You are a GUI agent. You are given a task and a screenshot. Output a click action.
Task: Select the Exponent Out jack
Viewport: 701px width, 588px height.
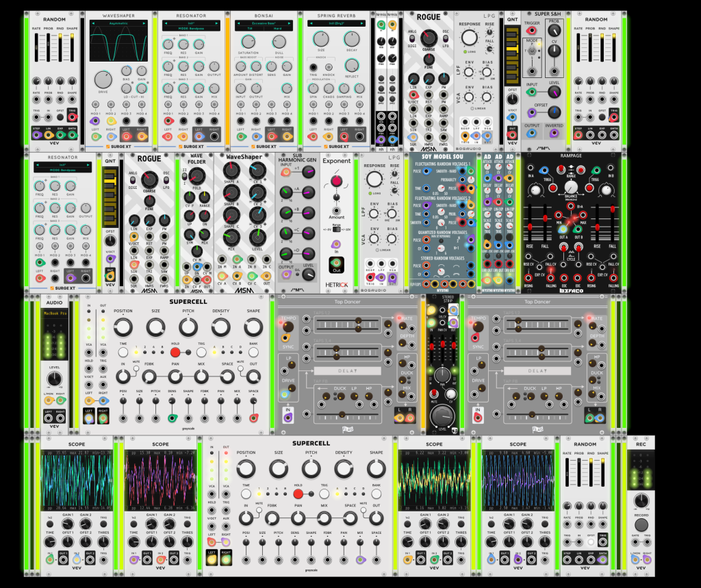pyautogui.click(x=336, y=263)
